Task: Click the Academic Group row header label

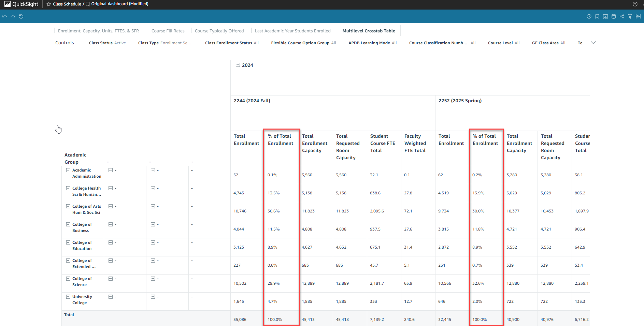Action: pyautogui.click(x=75, y=158)
